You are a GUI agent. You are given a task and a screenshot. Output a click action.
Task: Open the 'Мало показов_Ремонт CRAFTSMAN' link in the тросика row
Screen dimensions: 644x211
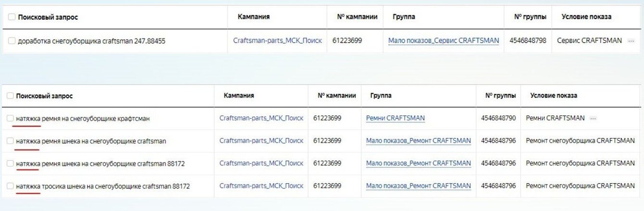click(x=418, y=186)
